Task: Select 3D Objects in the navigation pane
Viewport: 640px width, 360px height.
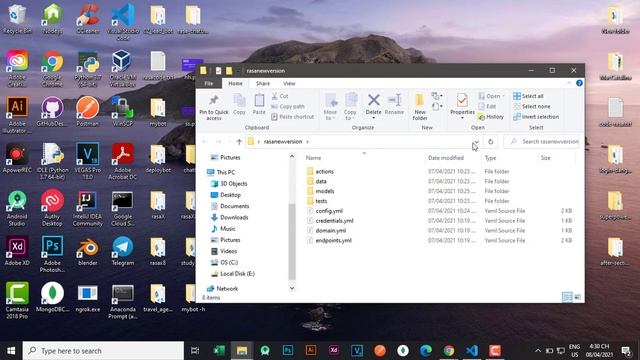Action: pyautogui.click(x=229, y=184)
